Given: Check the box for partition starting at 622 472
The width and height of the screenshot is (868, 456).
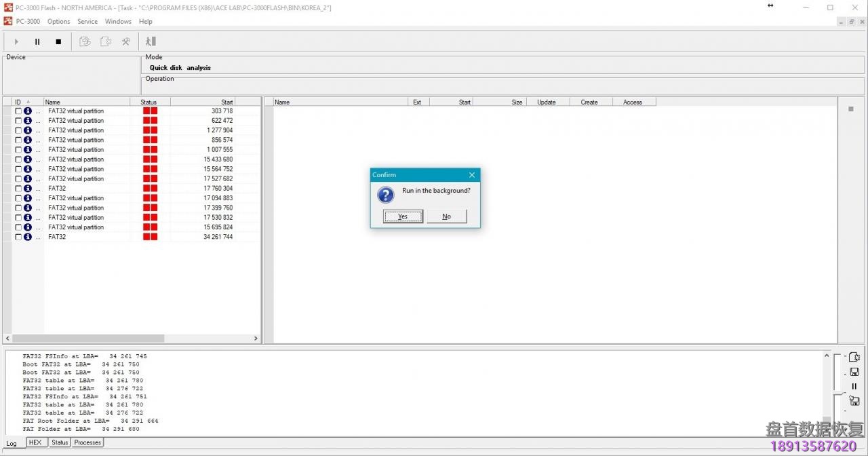Looking at the screenshot, I should (x=18, y=121).
